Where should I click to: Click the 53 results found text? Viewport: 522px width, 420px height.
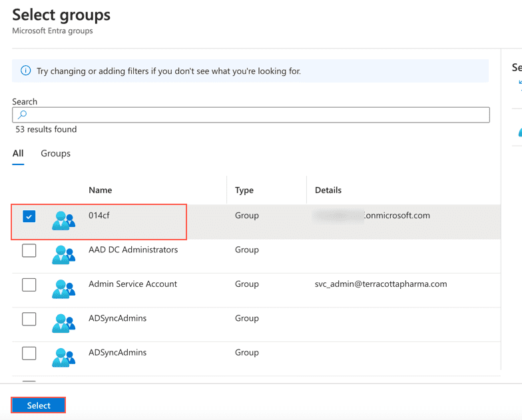[46, 129]
